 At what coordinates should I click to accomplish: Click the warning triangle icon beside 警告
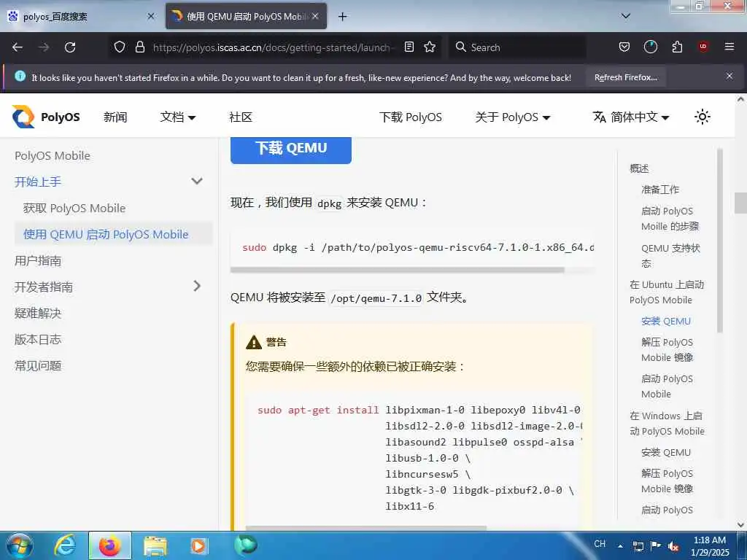click(254, 342)
